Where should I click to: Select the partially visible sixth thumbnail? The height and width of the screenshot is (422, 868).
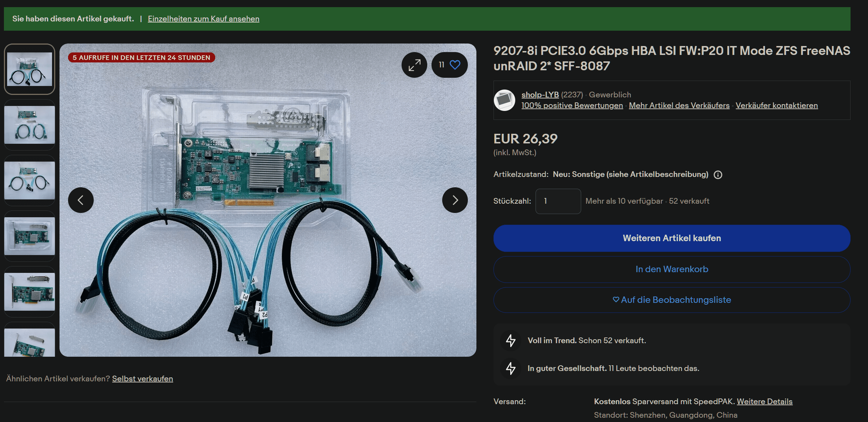30,342
